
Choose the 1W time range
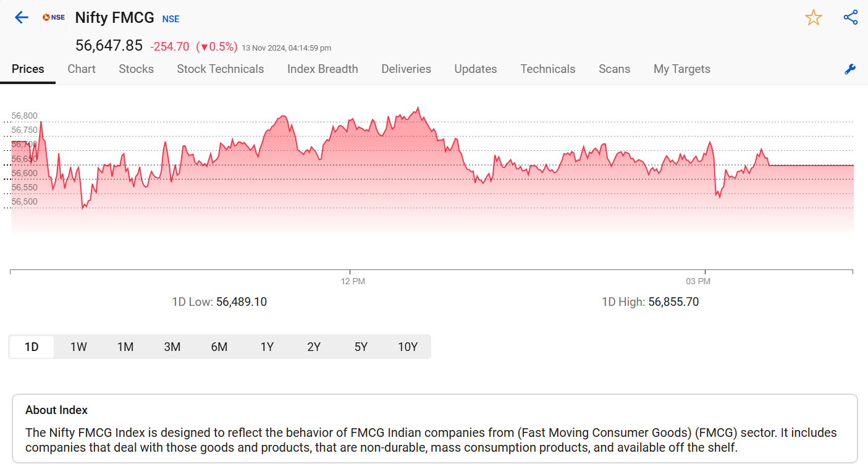(78, 347)
